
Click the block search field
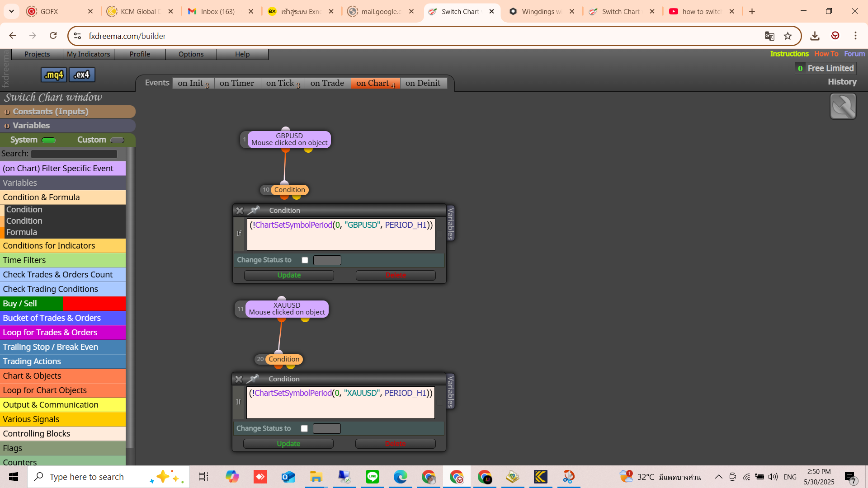(74, 154)
